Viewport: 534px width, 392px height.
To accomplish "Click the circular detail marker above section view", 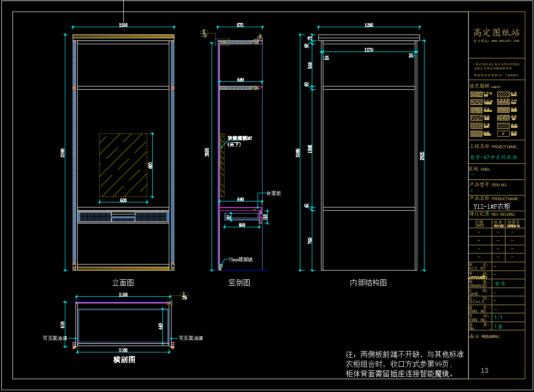I will click(x=204, y=33).
